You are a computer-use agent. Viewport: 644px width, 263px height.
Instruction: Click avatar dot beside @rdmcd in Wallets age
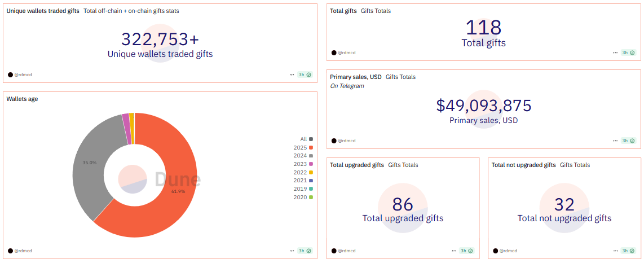10,251
